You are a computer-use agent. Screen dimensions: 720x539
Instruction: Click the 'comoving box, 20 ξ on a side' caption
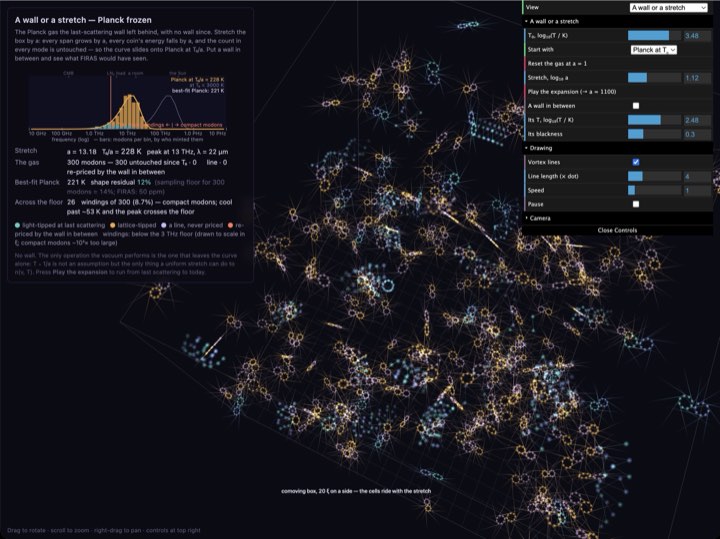pos(356,491)
